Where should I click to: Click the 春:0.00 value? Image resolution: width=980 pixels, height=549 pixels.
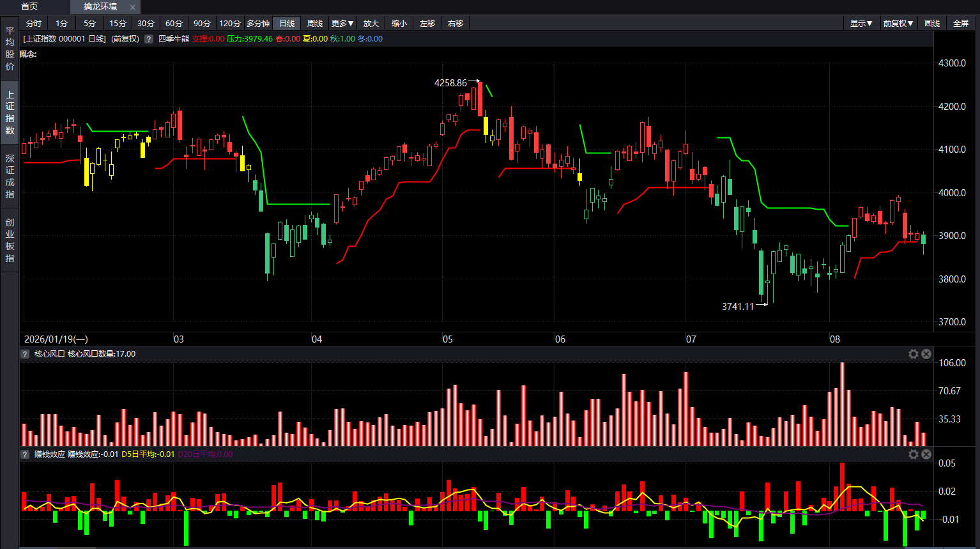click(x=287, y=39)
